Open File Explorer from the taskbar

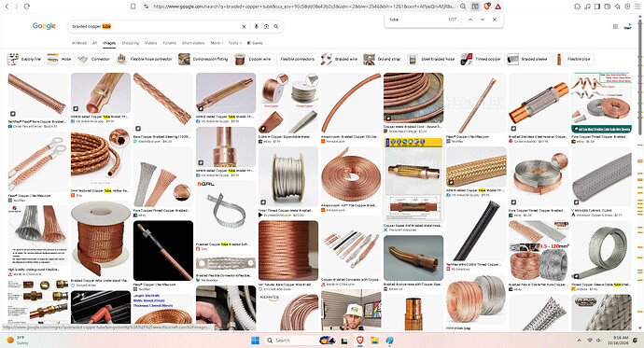coord(374,341)
